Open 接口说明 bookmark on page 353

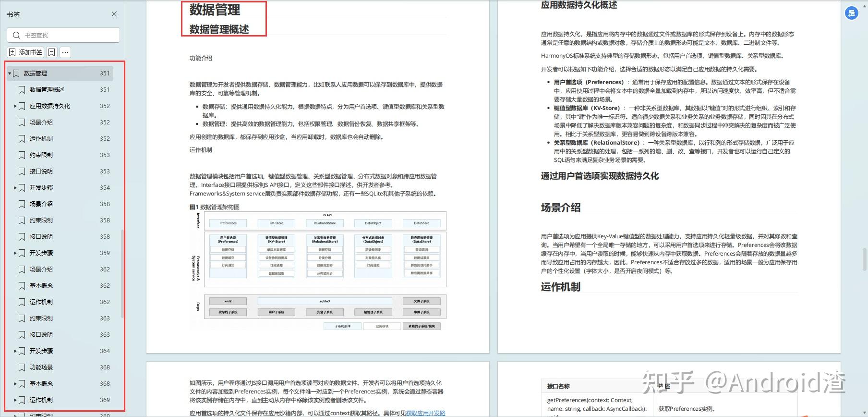[64, 172]
